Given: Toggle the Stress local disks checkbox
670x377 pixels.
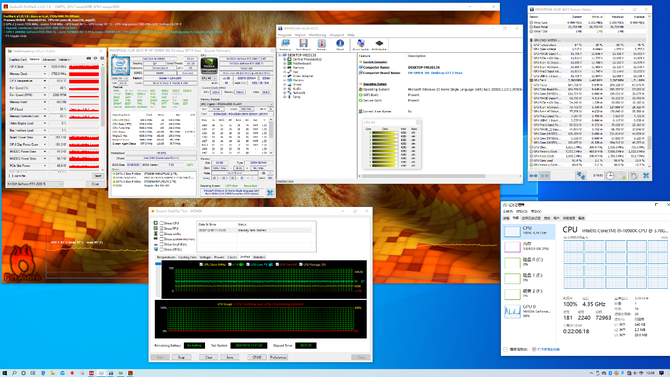Looking at the screenshot, I should coord(162,244).
